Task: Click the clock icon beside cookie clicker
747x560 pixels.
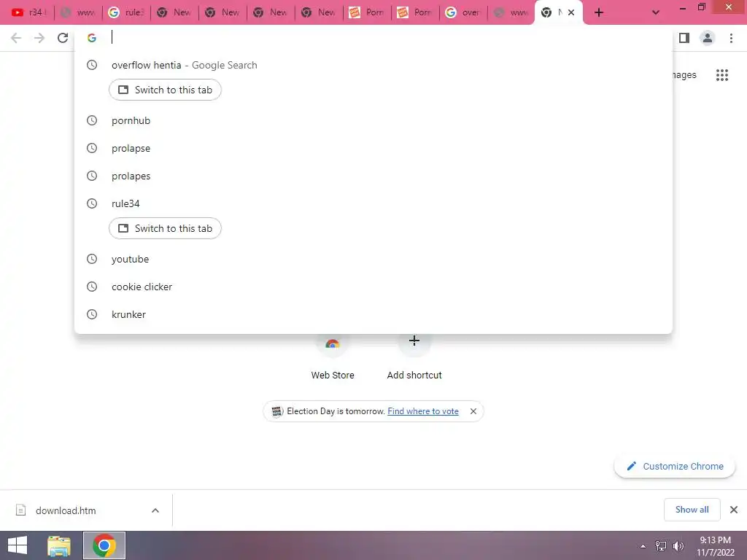Action: point(92,287)
